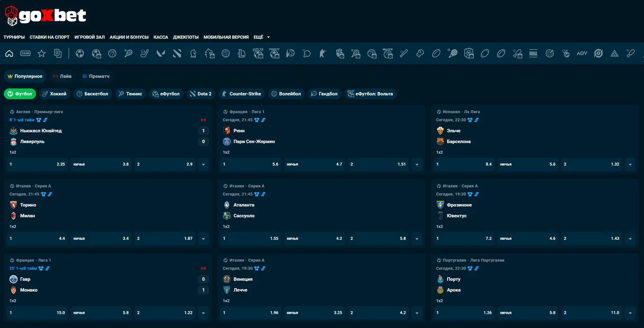Select the Теннис sport chip

pyautogui.click(x=130, y=94)
